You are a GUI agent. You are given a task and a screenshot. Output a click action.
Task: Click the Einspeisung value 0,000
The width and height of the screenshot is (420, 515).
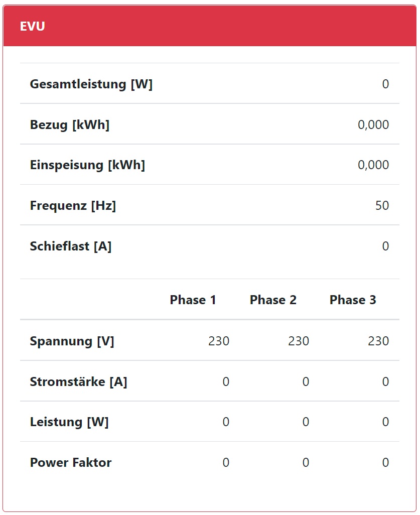373,165
